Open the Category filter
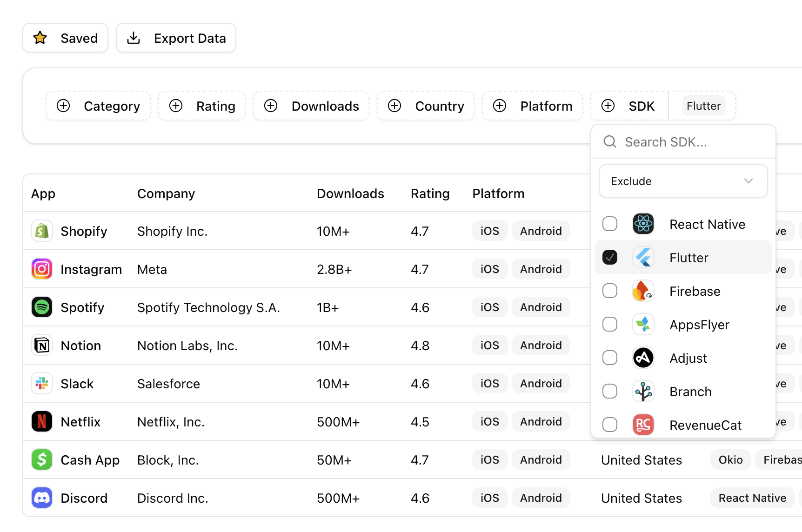 click(x=98, y=106)
